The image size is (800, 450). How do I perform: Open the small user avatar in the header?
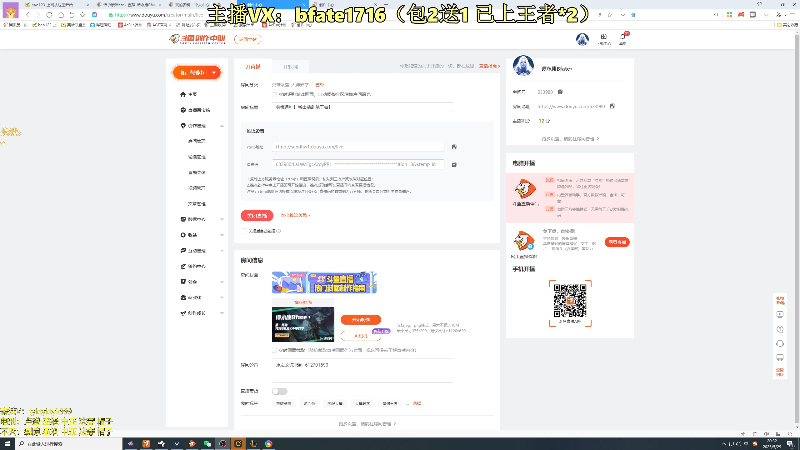click(x=582, y=39)
